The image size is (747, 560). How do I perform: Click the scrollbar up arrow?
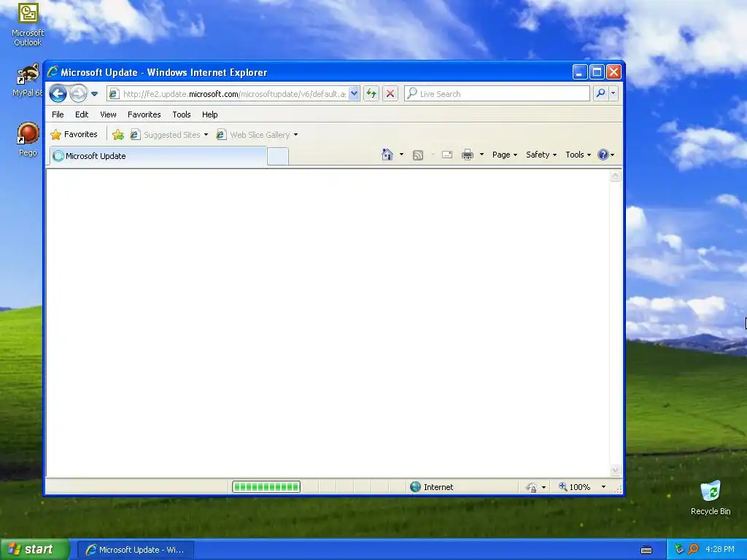[615, 176]
